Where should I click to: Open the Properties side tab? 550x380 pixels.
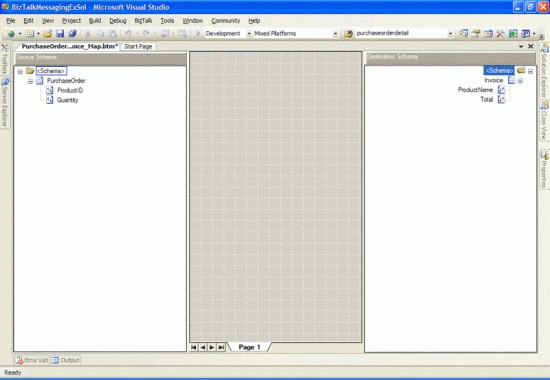[544, 169]
